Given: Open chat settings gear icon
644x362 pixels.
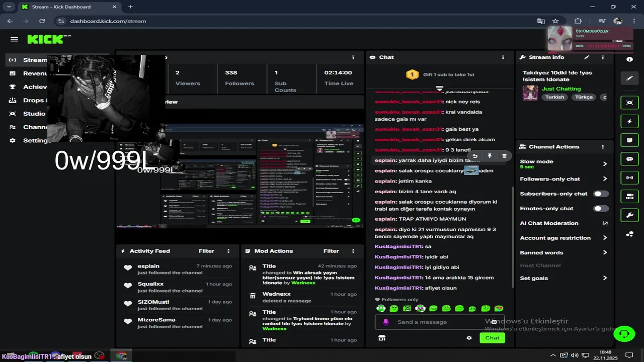Looking at the screenshot, I should click(469, 338).
